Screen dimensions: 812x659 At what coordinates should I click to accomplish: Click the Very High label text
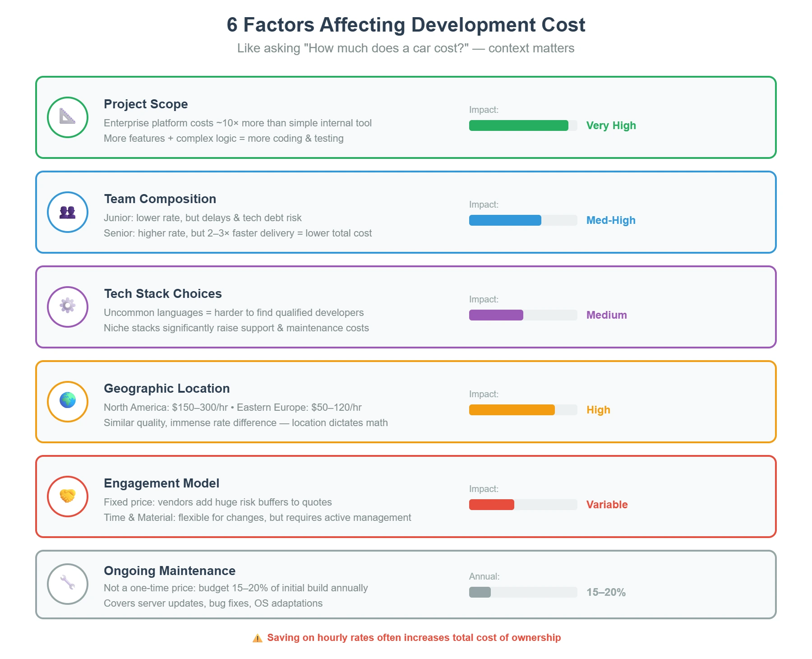point(610,125)
